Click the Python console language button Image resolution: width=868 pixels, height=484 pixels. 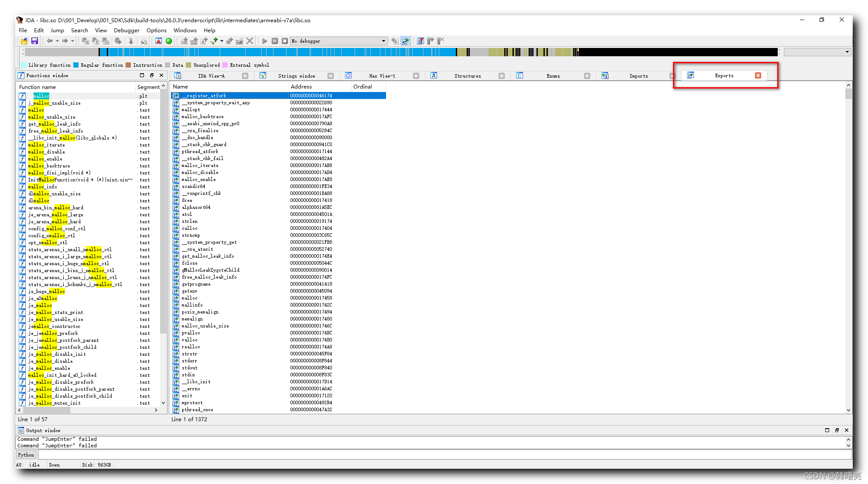26,455
